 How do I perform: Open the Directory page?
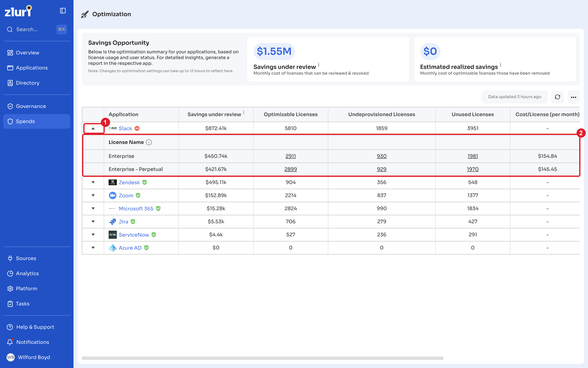pyautogui.click(x=37, y=83)
